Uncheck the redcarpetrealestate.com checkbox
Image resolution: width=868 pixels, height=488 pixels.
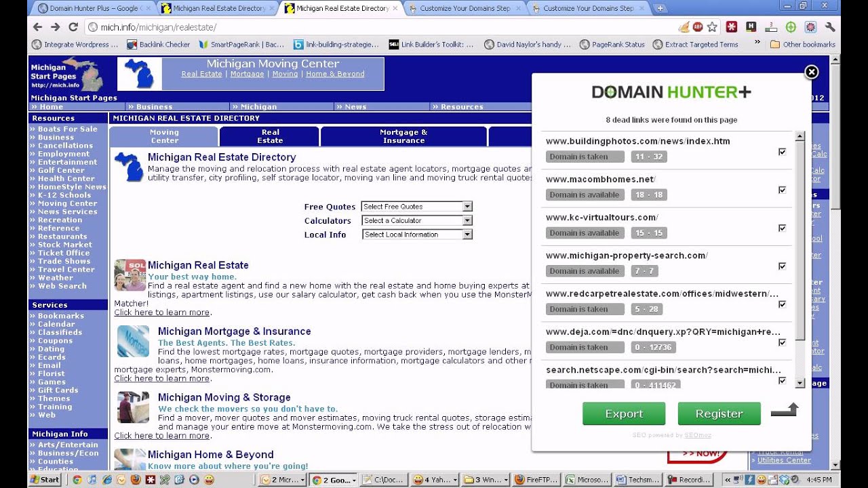[x=782, y=304]
